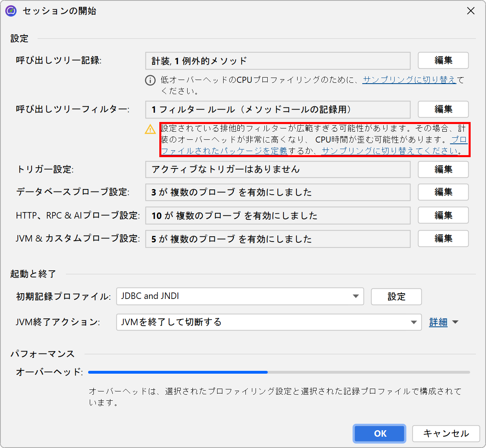
Task: Edit 呼び出しツリーフィルター settings
Action: [443, 109]
